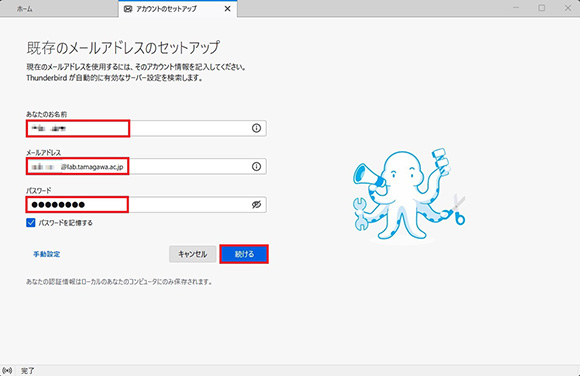The width and height of the screenshot is (580, 376).
Task: Focus the メールアドレス input field
Action: point(146,167)
